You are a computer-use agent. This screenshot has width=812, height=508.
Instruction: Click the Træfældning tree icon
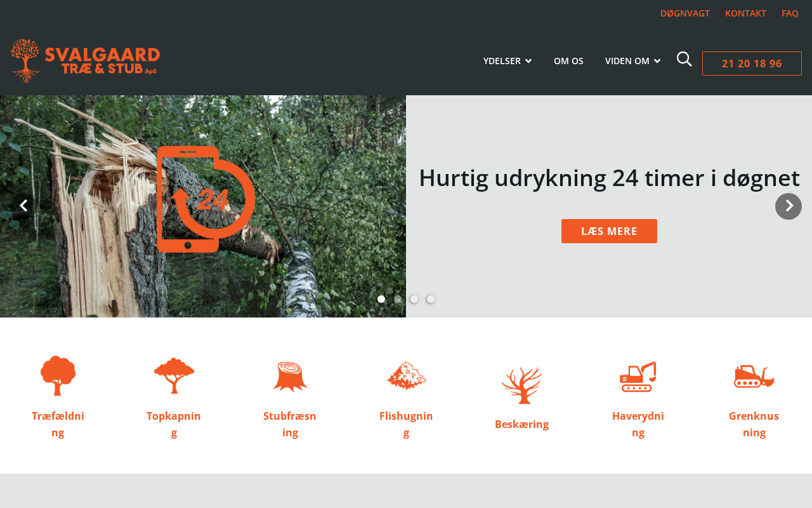pyautogui.click(x=58, y=376)
